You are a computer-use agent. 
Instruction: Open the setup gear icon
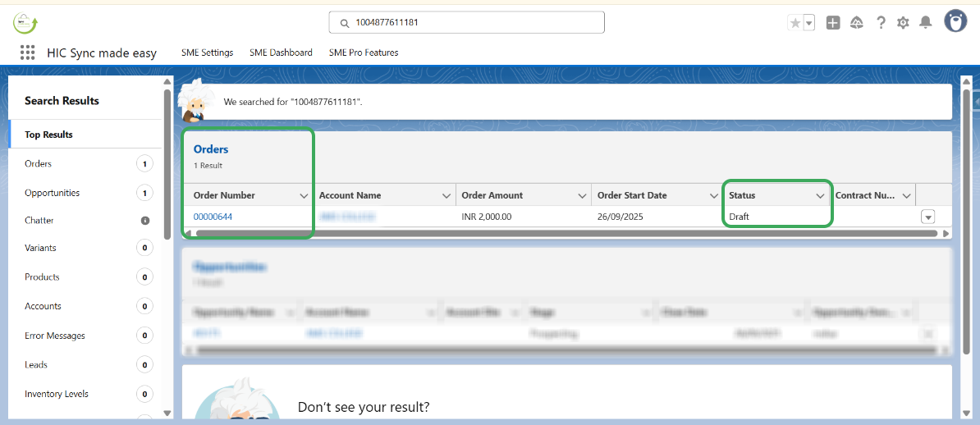tap(903, 23)
